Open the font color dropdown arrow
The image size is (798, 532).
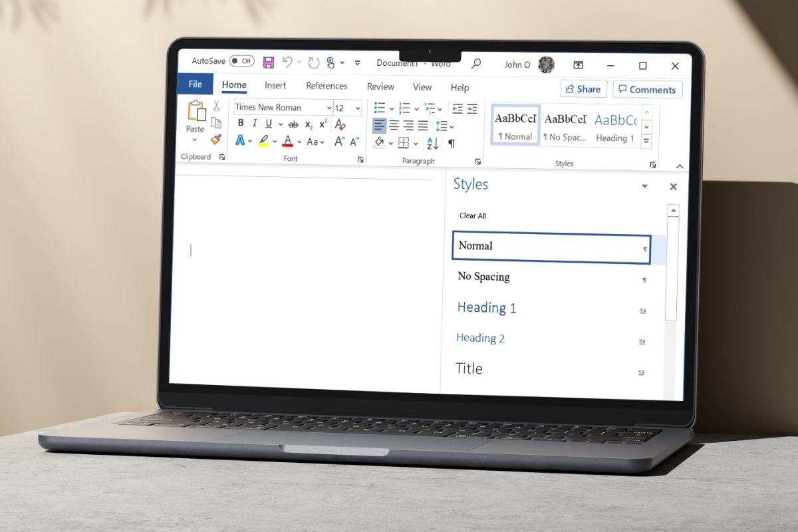tap(299, 142)
